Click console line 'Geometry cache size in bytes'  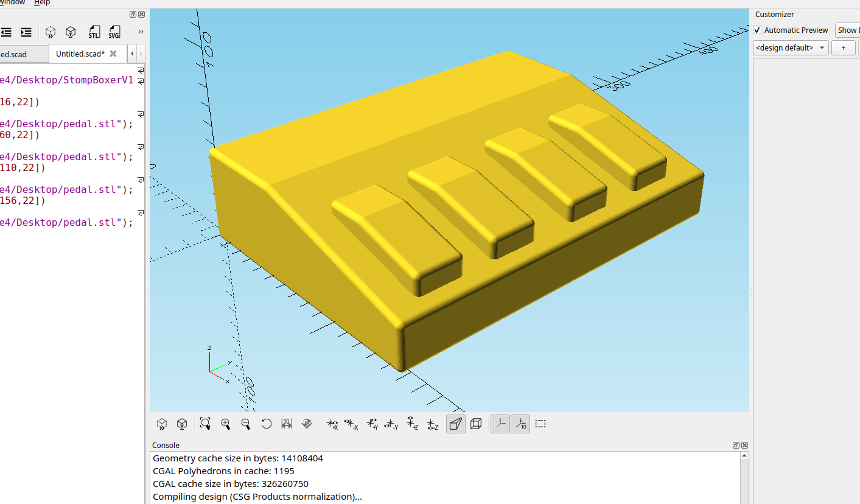238,458
